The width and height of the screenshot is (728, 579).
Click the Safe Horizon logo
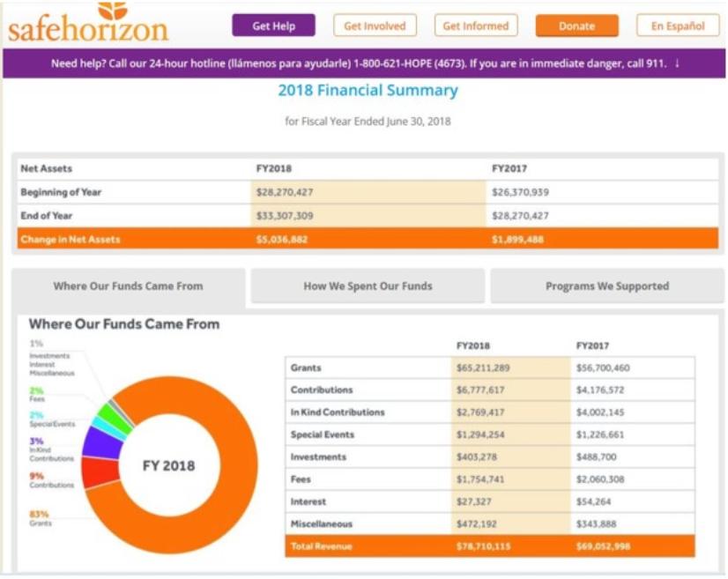(x=88, y=22)
